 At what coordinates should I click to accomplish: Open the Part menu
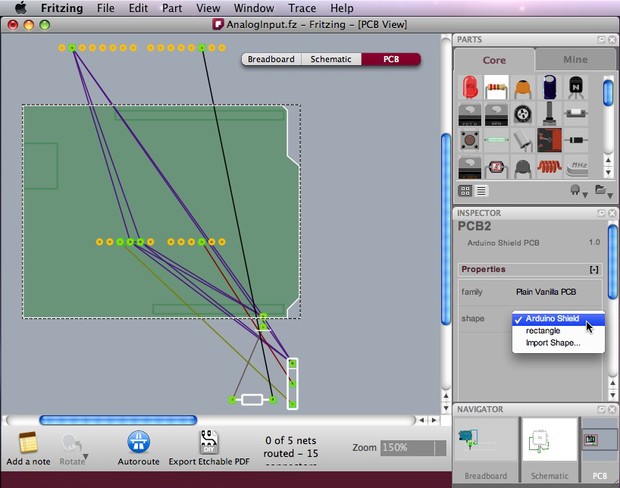[x=172, y=8]
